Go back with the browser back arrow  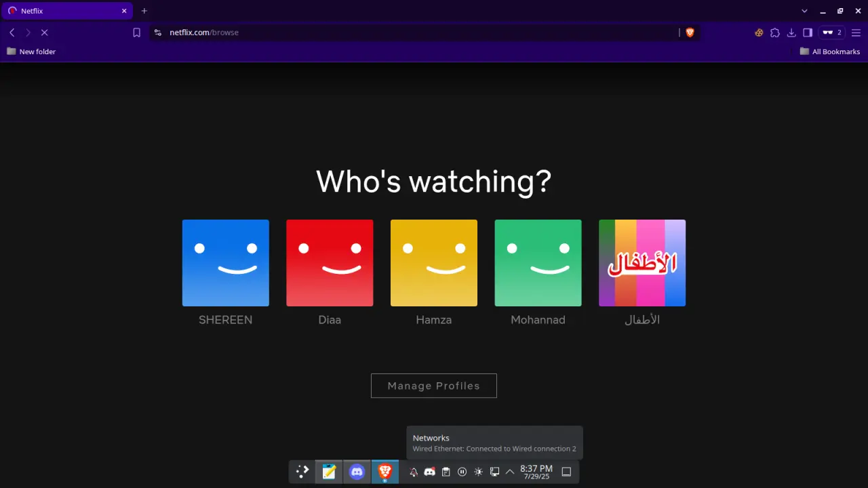coord(12,33)
